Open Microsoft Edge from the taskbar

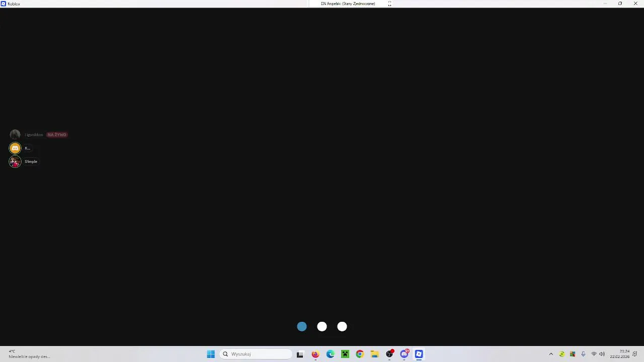(330, 354)
